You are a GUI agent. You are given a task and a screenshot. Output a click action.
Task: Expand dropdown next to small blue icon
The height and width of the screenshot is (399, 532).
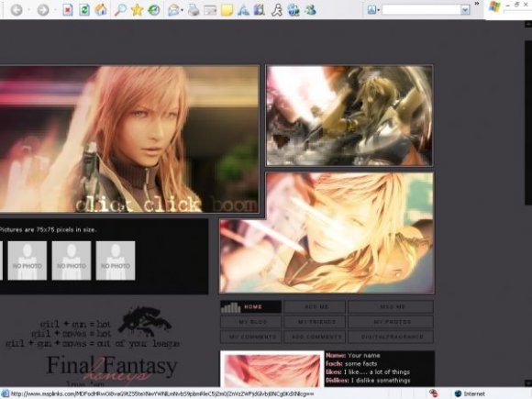(x=378, y=10)
